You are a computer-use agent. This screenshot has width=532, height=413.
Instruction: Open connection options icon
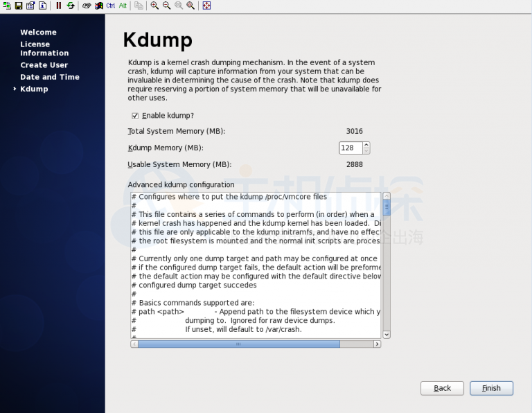[x=30, y=6]
